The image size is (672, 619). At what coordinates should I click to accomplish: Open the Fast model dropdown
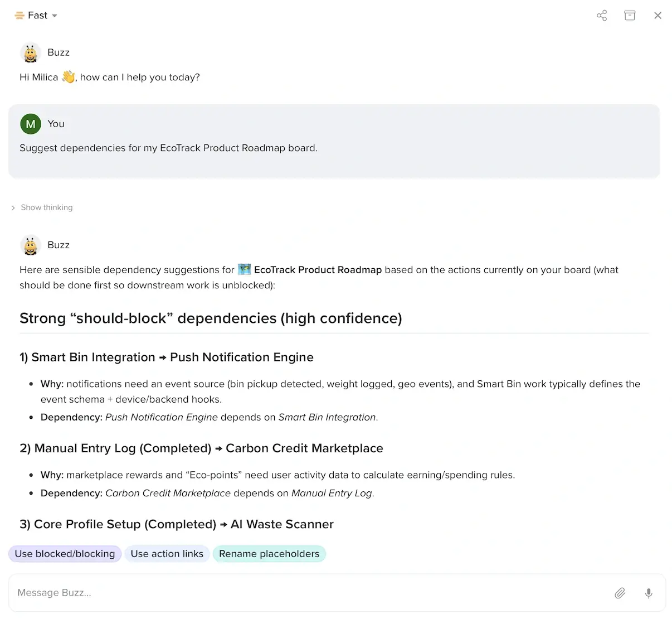pyautogui.click(x=54, y=16)
